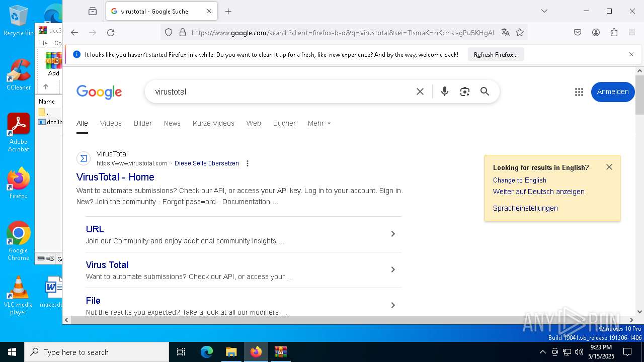Open VirusTotal - Home result link
This screenshot has width=644, height=362.
point(115,177)
